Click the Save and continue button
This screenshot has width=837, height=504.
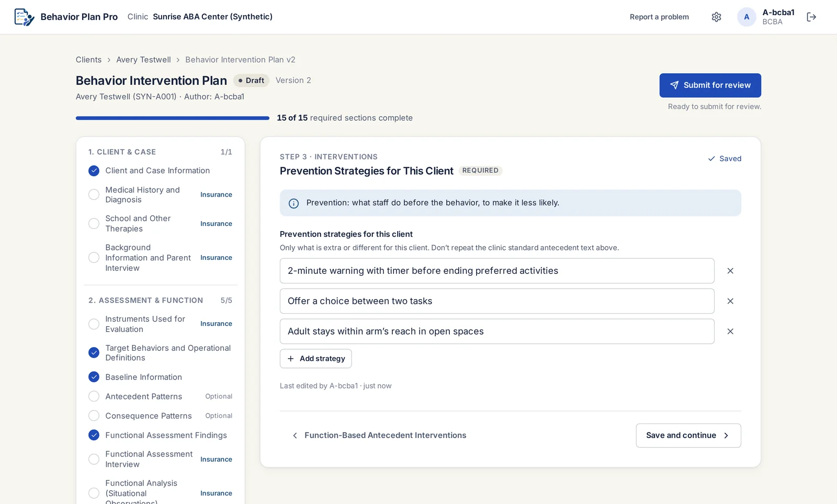(688, 436)
